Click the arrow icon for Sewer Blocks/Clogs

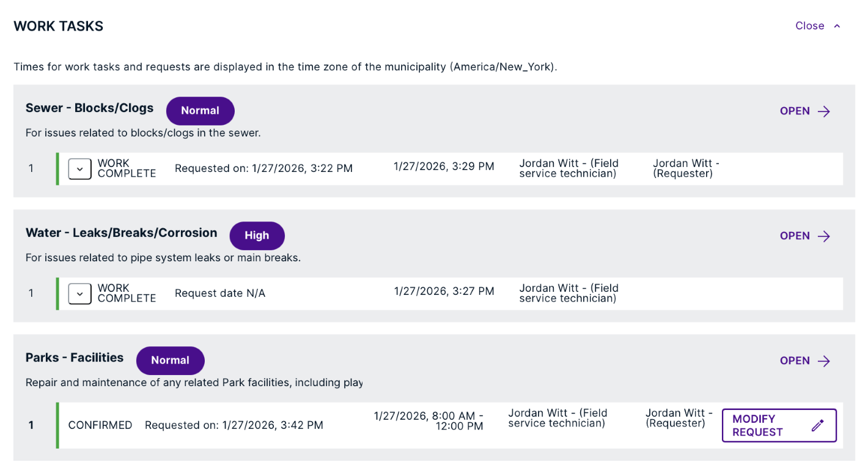coord(824,111)
